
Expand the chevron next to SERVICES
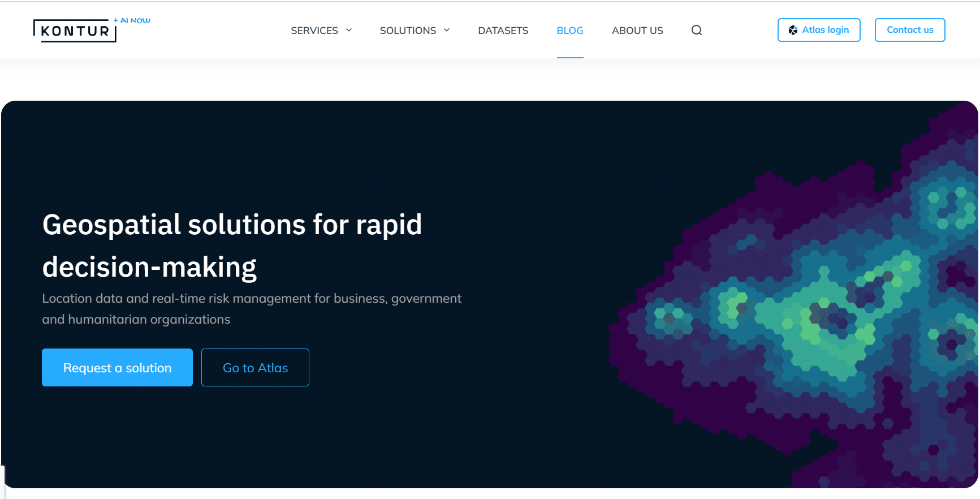point(349,30)
